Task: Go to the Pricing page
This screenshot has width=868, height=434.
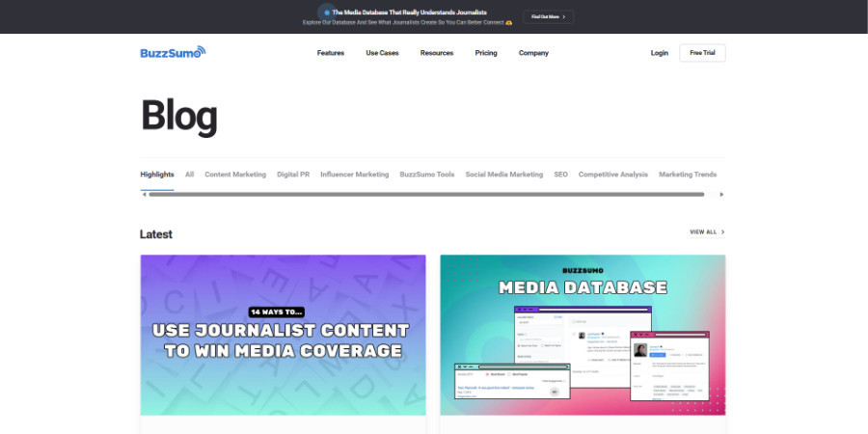Action: [486, 53]
